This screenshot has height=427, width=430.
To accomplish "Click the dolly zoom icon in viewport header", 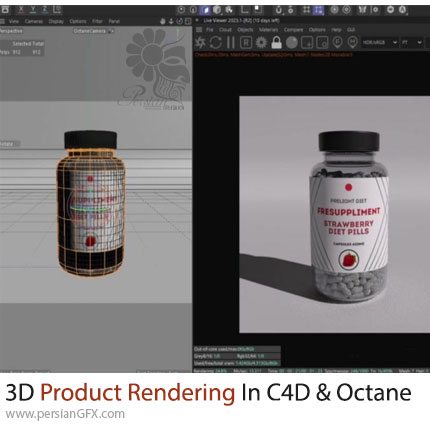I will point(171,21).
